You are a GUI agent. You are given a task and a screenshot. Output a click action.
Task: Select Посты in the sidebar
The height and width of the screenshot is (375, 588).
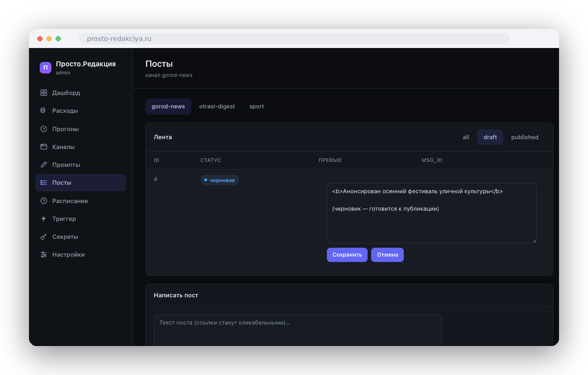click(80, 183)
